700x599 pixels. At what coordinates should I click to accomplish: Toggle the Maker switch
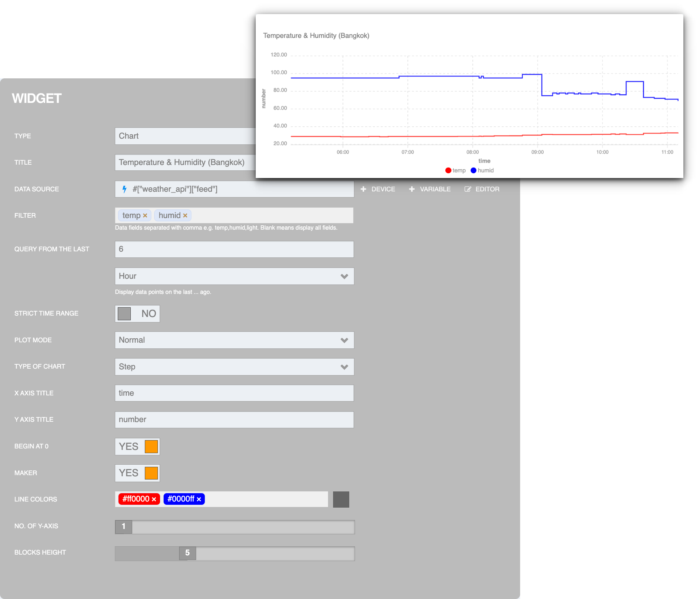137,473
